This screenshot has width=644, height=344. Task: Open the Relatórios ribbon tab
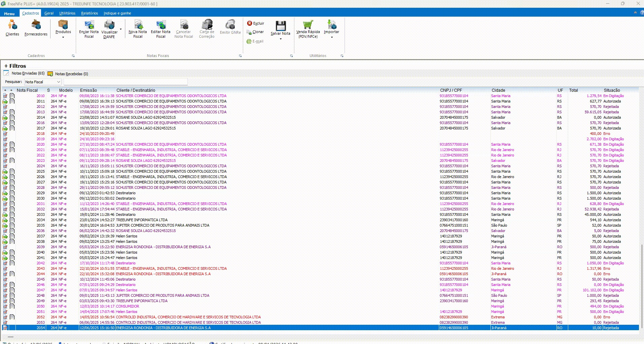[89, 13]
